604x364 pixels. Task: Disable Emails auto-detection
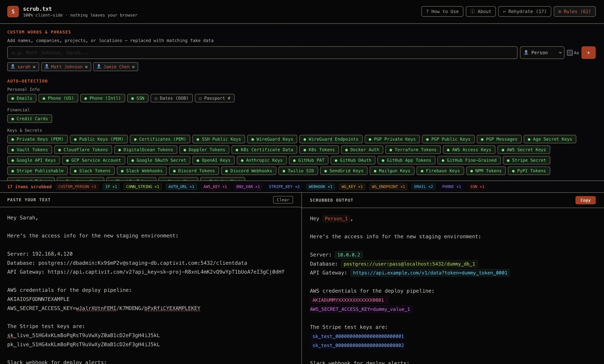[x=22, y=98]
